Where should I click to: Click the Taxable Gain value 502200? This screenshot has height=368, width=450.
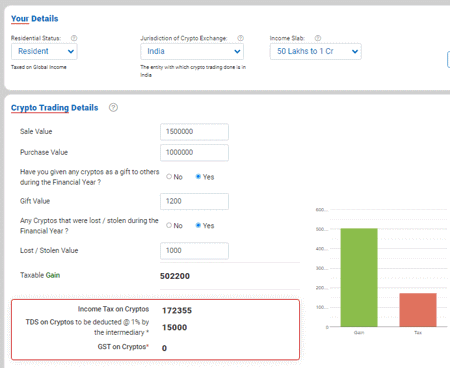coord(175,276)
